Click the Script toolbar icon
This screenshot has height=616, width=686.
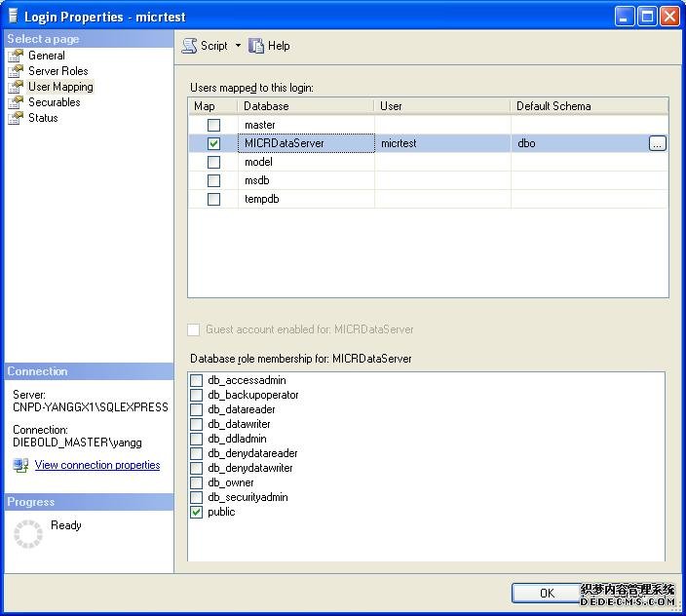189,46
